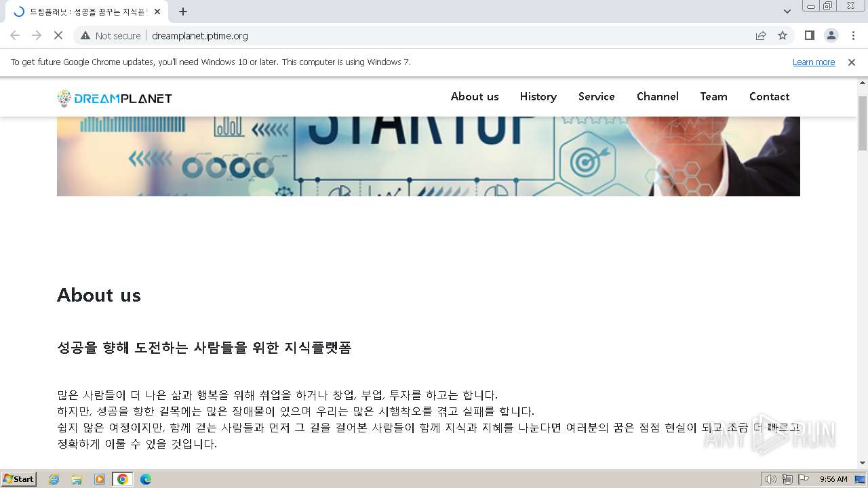The image size is (868, 488).
Task: Click the Startup banner image
Action: click(429, 156)
